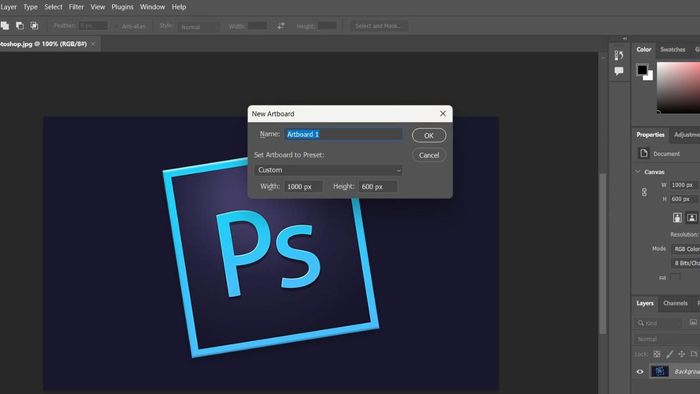Open the Filter menu
Screen dimensions: 700x394
[x=76, y=7]
